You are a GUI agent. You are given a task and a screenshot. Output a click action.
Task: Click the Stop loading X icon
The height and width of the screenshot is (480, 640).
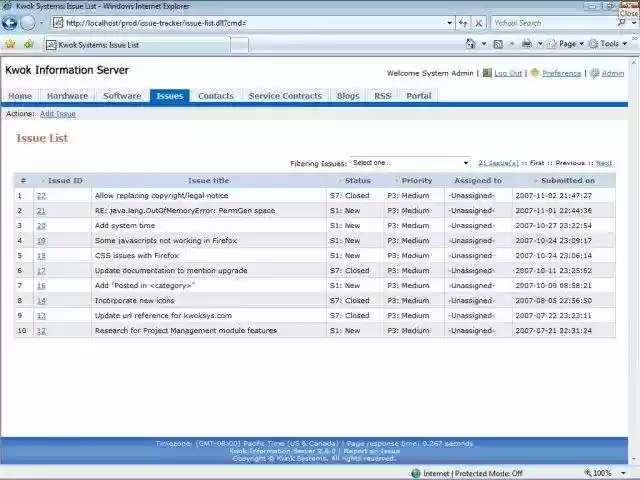point(479,23)
